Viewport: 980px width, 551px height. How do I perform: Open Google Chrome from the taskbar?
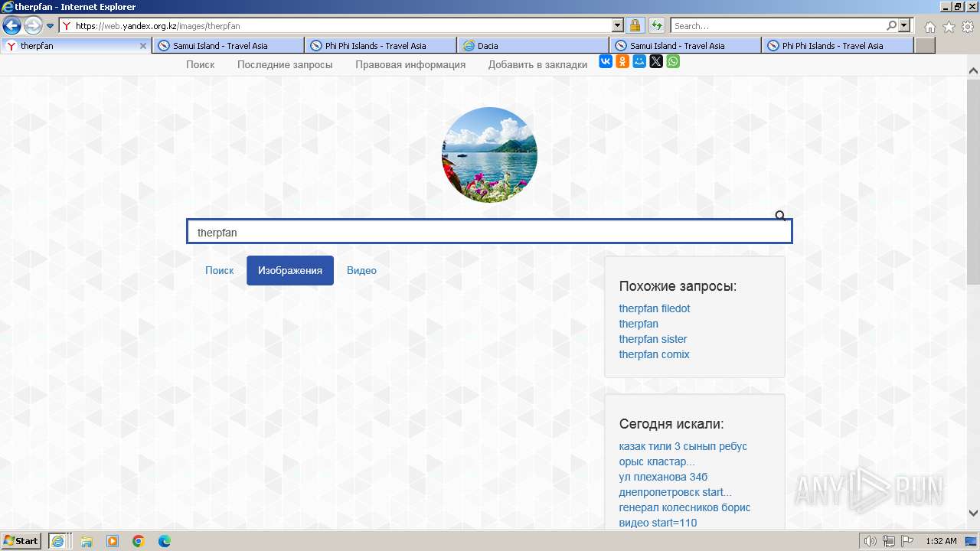pos(139,541)
